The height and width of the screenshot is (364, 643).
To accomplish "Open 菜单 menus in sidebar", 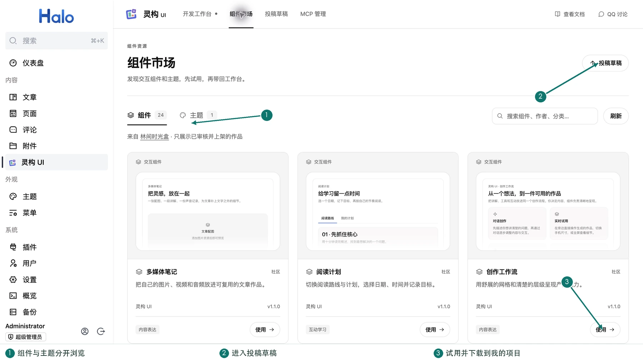I will coord(56,213).
